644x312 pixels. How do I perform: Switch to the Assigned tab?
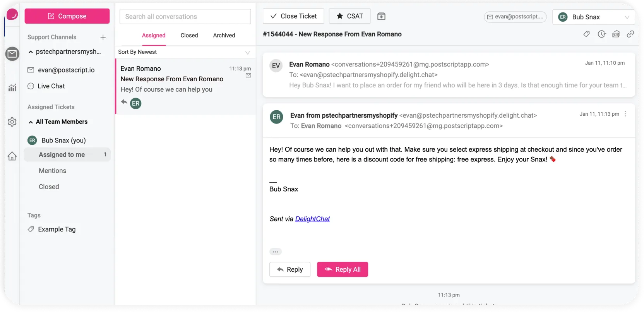tap(154, 35)
